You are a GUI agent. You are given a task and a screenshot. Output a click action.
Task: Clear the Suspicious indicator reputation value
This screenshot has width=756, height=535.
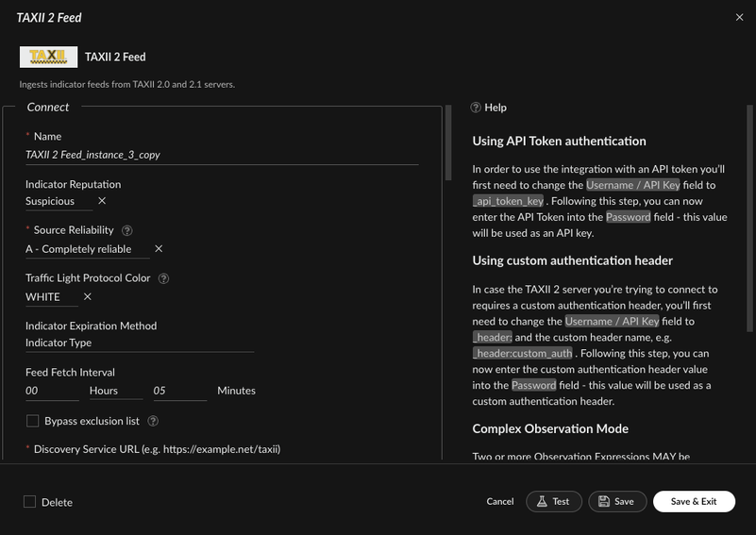[102, 201]
